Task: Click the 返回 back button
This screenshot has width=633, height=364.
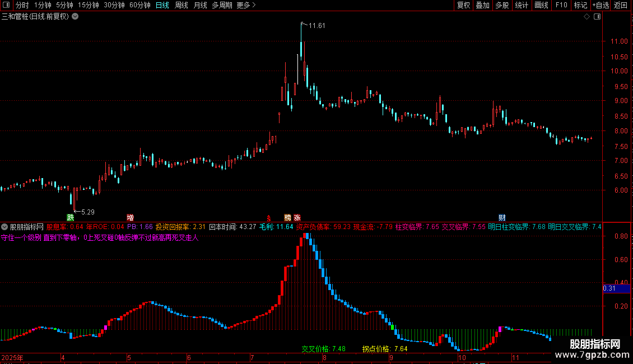Action: [621, 5]
